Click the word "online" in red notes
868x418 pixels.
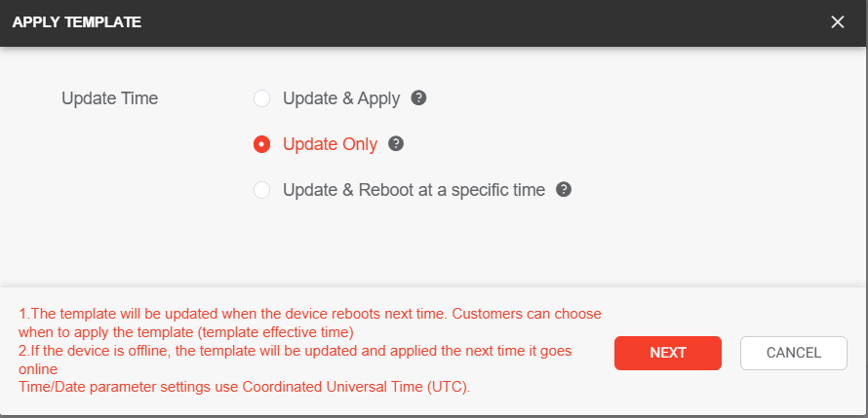pyautogui.click(x=38, y=368)
